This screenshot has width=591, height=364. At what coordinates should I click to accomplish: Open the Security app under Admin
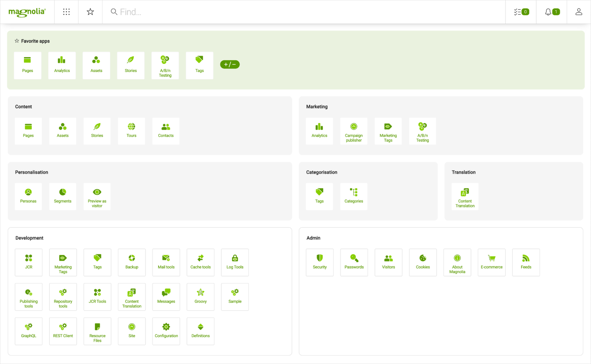coord(319,261)
